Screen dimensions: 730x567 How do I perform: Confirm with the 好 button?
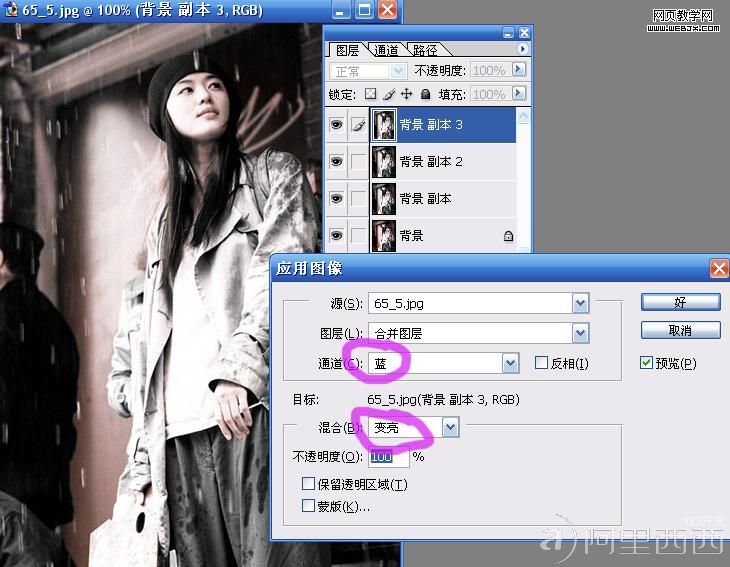[x=680, y=302]
